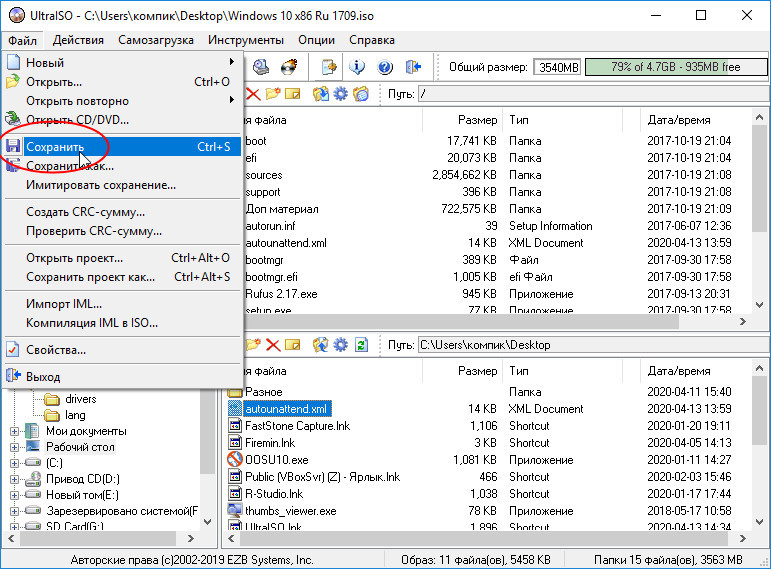Open the Опции menu
The image size is (771, 569).
316,40
